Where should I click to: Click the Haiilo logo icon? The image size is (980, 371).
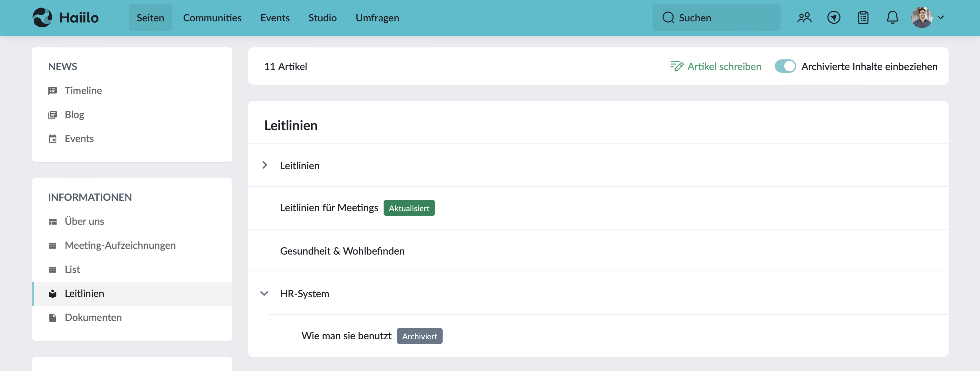pos(42,17)
